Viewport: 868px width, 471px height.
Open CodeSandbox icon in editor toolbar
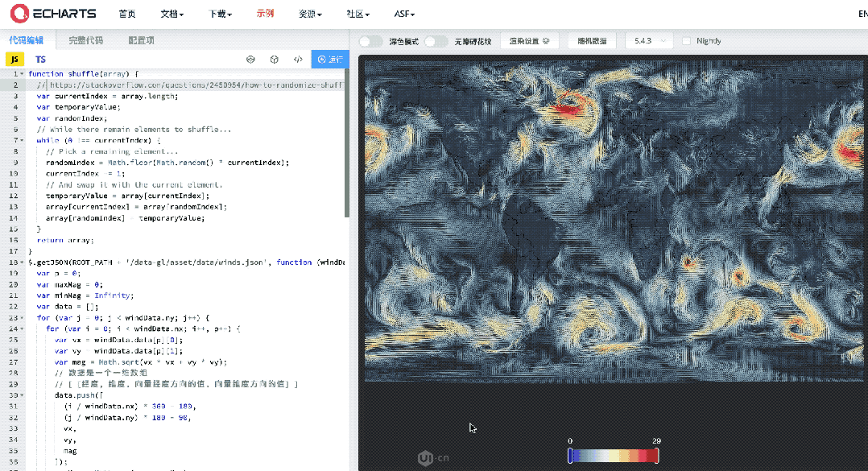tap(250, 60)
